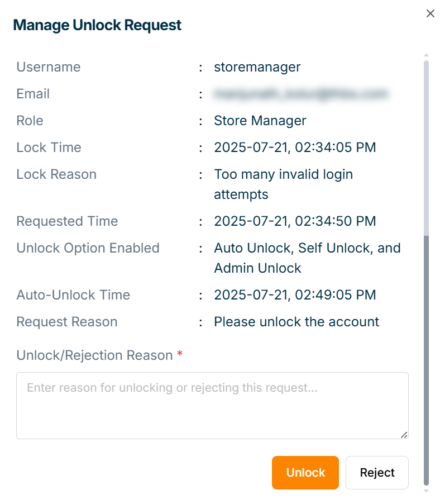Click the orange Unlock button
Viewport: 440px width, 504px height.
click(x=305, y=473)
